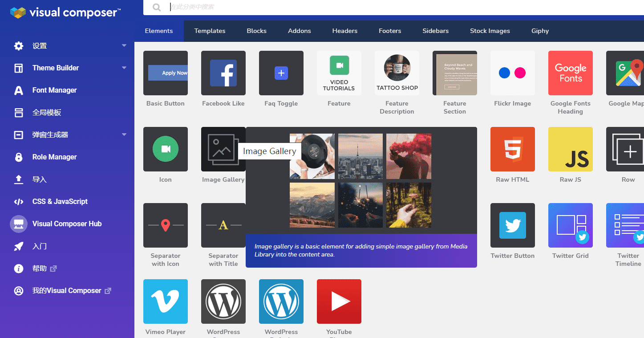This screenshot has height=338, width=644.
Task: Select the Basic Button element thumbnail
Action: [166, 73]
